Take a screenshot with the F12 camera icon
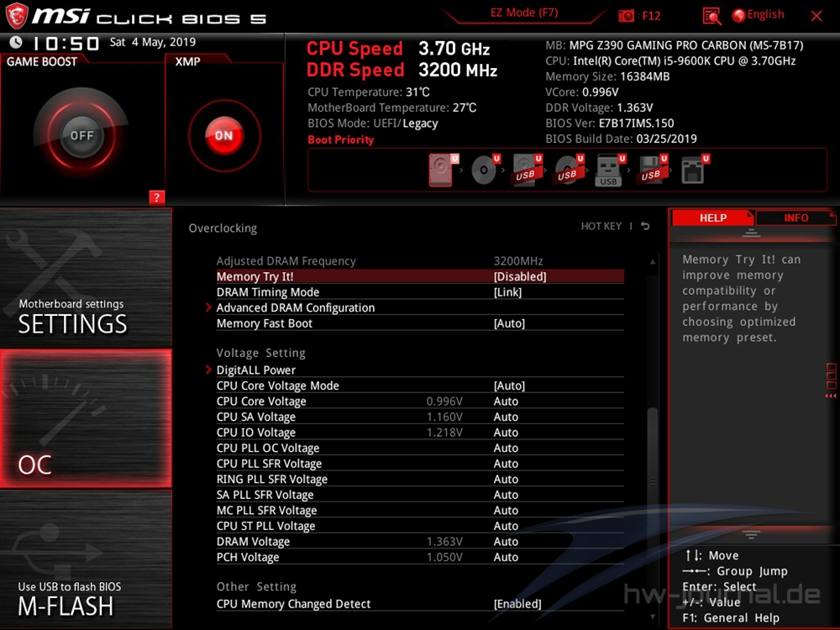The image size is (840, 630). [x=625, y=15]
